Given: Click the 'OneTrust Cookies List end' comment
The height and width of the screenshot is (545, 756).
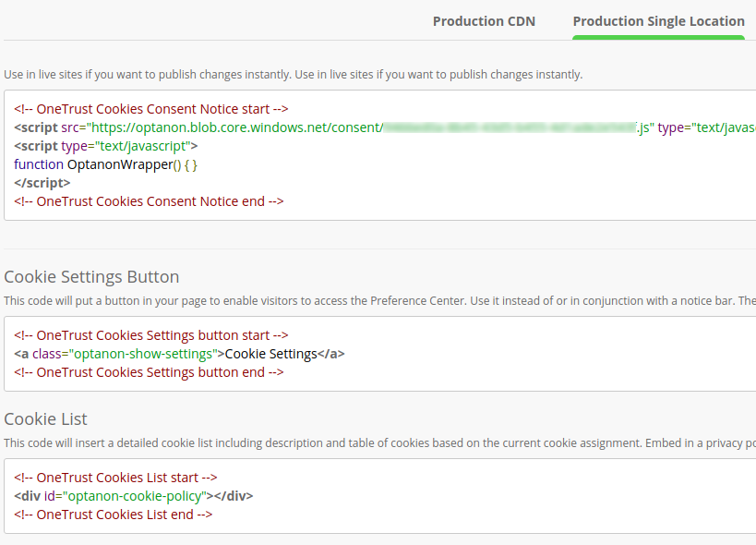Looking at the screenshot, I should (114, 515).
